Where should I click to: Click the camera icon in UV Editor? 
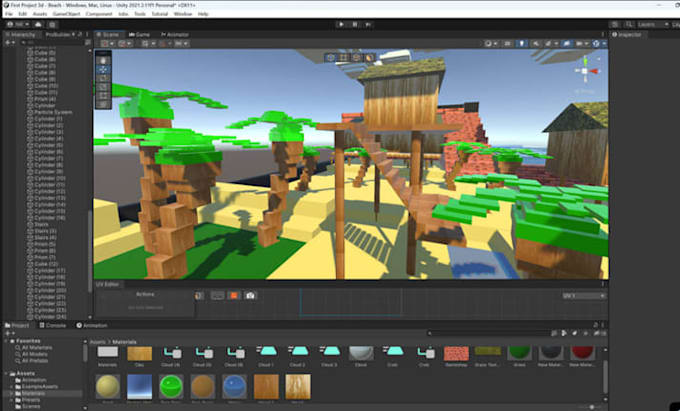(250, 295)
